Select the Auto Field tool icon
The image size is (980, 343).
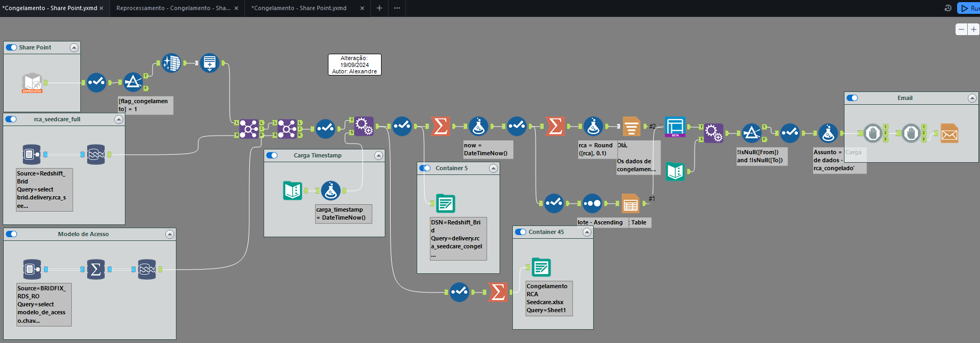[209, 63]
